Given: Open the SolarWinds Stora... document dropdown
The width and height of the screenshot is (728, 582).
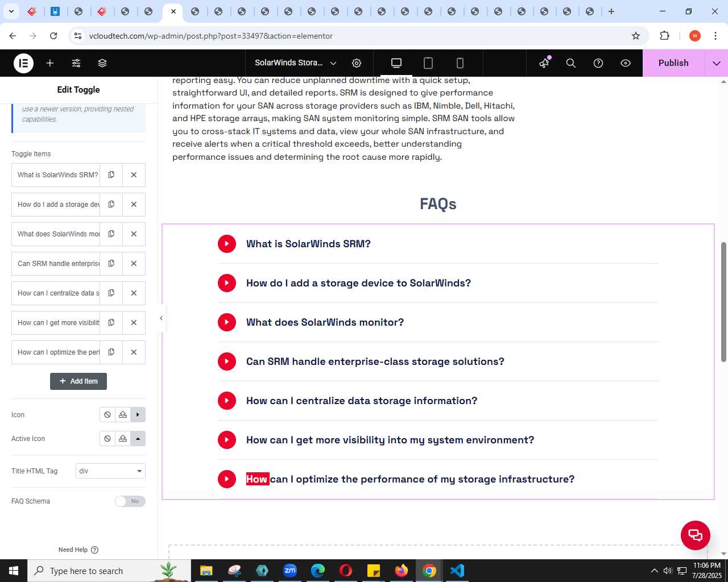Looking at the screenshot, I should coord(296,63).
